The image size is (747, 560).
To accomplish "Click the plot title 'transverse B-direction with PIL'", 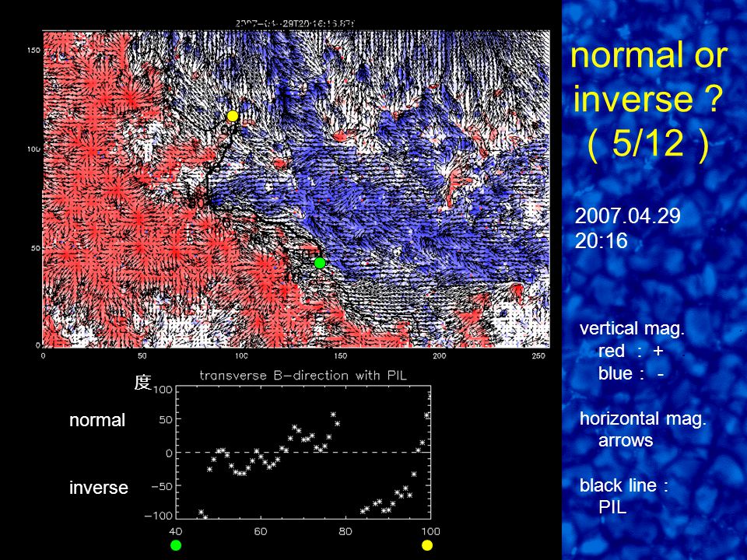I will coord(303,376).
